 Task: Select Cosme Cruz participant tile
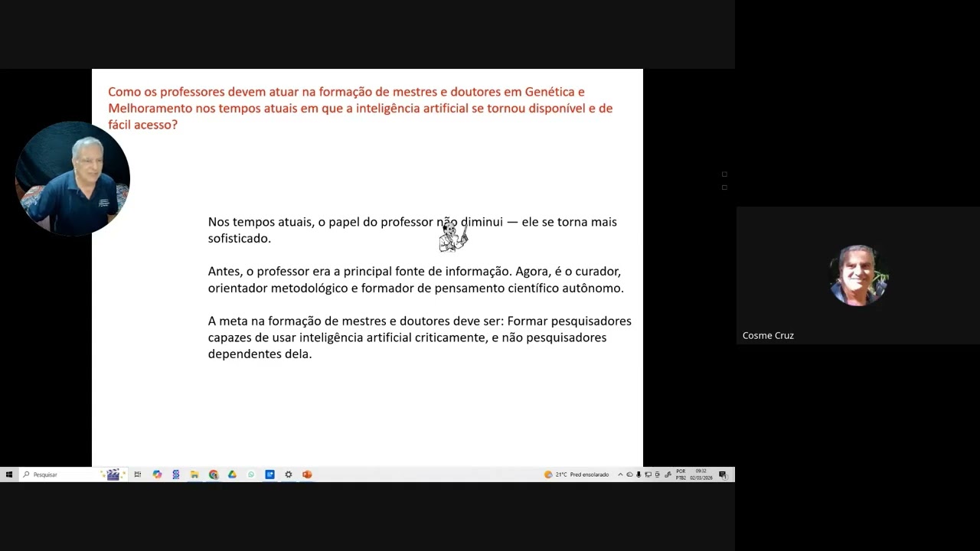point(858,275)
